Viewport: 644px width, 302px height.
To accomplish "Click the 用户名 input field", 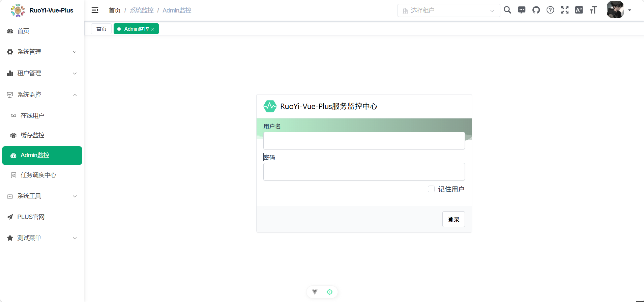I will [x=364, y=141].
